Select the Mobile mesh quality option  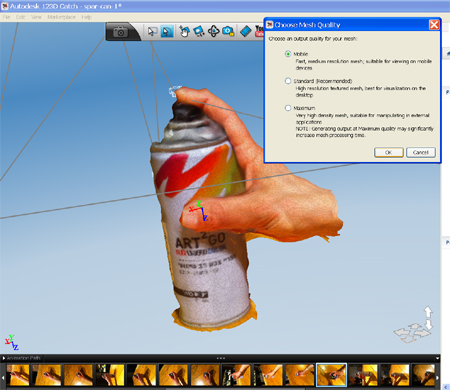tap(288, 54)
